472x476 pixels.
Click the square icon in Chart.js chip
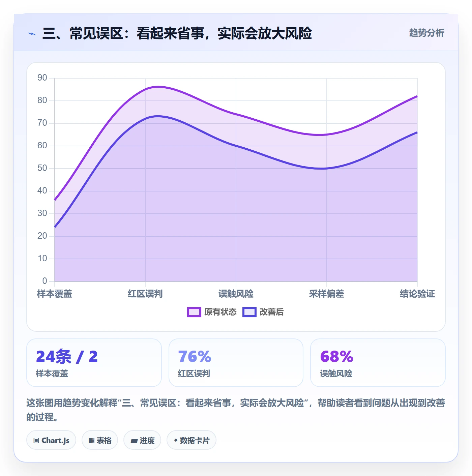coord(36,440)
